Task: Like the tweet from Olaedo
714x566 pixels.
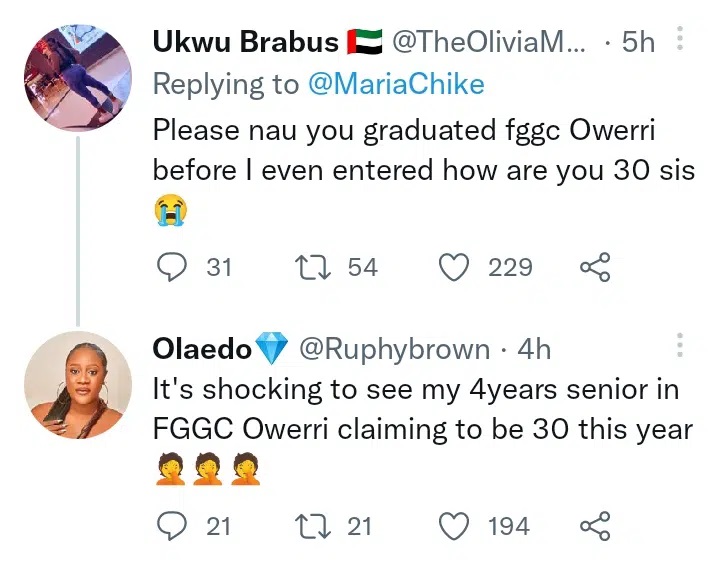Action: (x=455, y=525)
